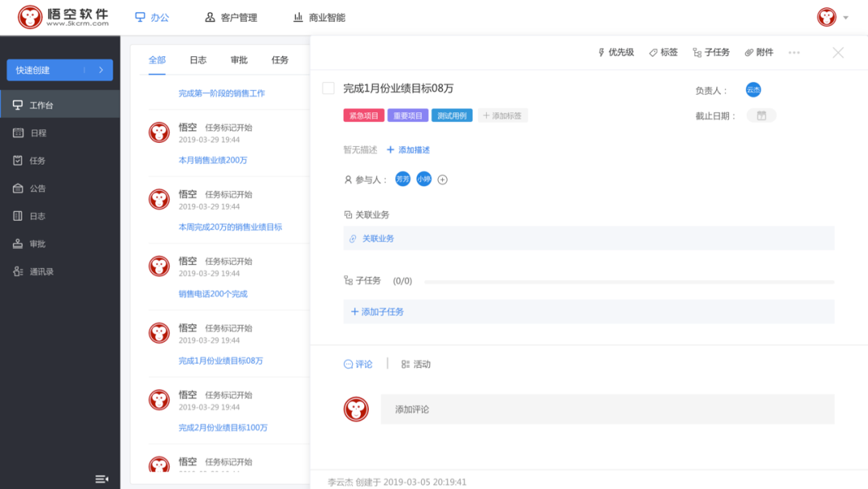Open the user avatar dropdown at top right
Screen dimensions: 868x489
click(828, 16)
